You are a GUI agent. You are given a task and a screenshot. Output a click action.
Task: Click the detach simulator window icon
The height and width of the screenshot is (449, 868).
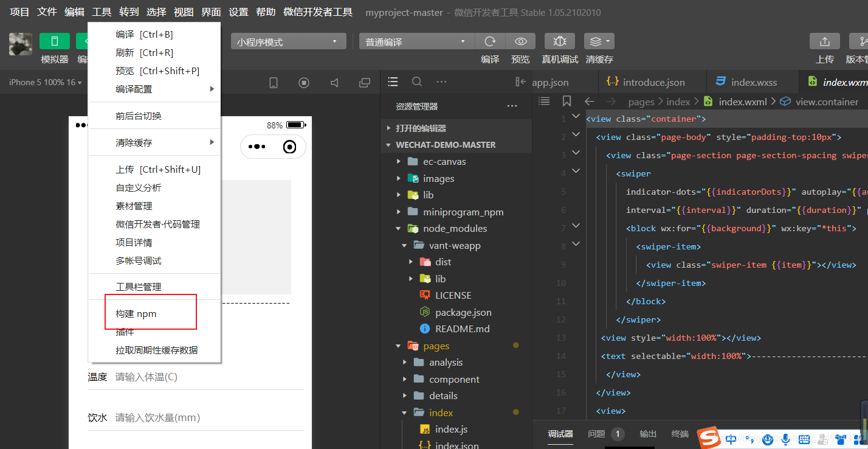[x=365, y=83]
